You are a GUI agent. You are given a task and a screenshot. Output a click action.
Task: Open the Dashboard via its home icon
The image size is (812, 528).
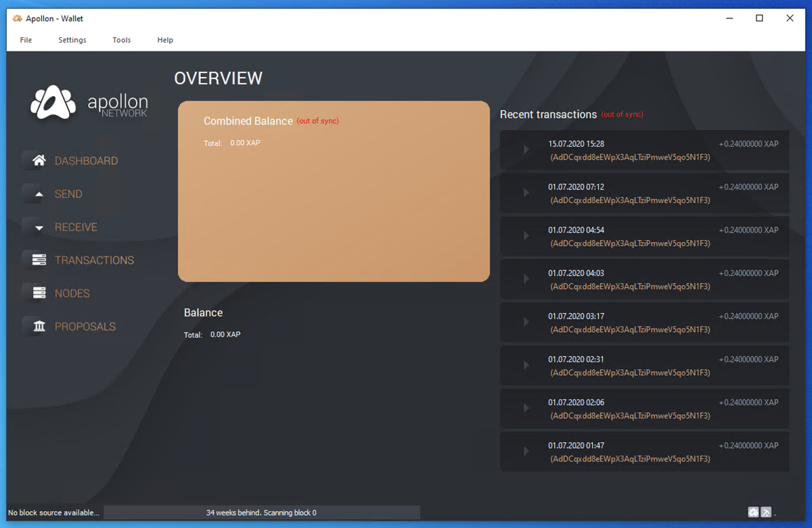pyautogui.click(x=39, y=161)
